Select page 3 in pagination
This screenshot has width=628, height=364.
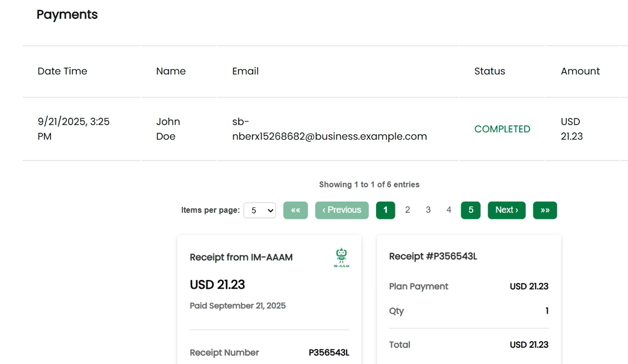428,210
